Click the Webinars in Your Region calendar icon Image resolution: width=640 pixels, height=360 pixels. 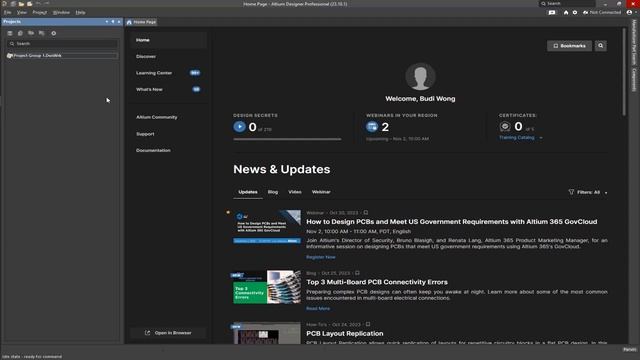click(x=372, y=127)
